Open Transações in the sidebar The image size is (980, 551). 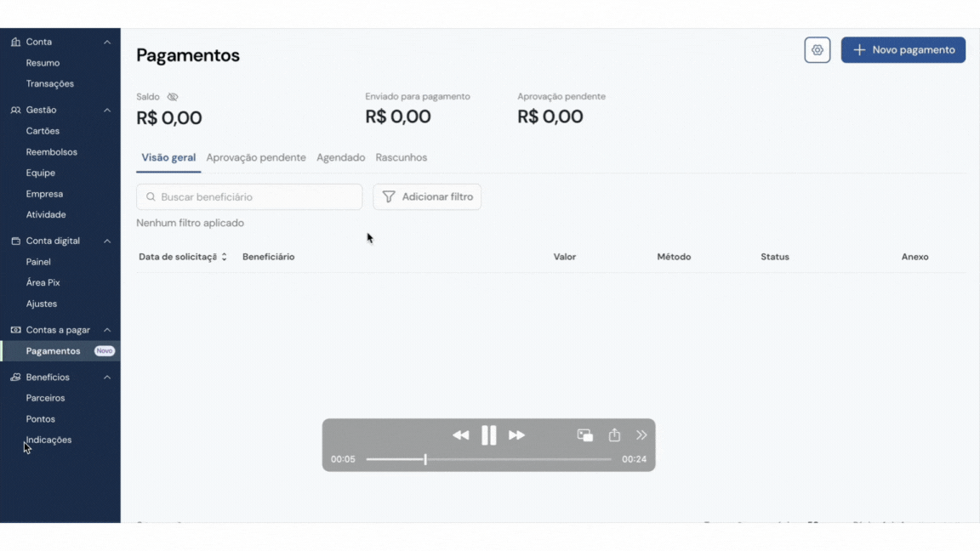tap(50, 83)
